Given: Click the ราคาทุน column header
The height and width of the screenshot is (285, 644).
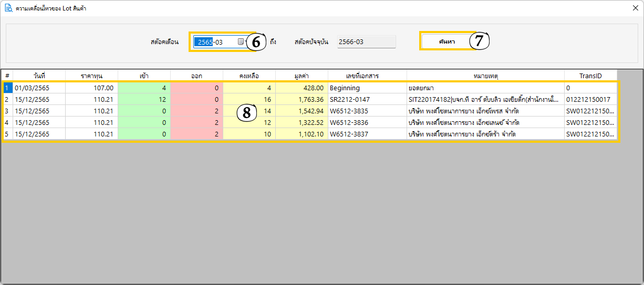Looking at the screenshot, I should point(91,76).
